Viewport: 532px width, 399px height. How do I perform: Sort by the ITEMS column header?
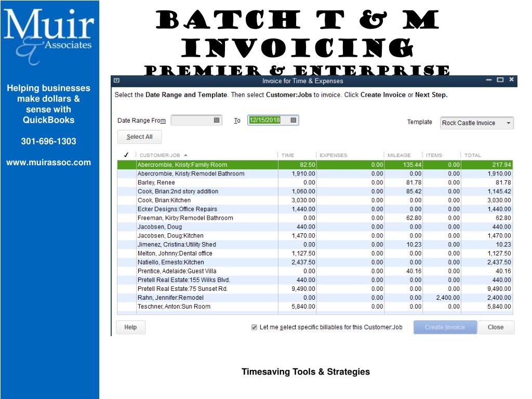(x=434, y=155)
